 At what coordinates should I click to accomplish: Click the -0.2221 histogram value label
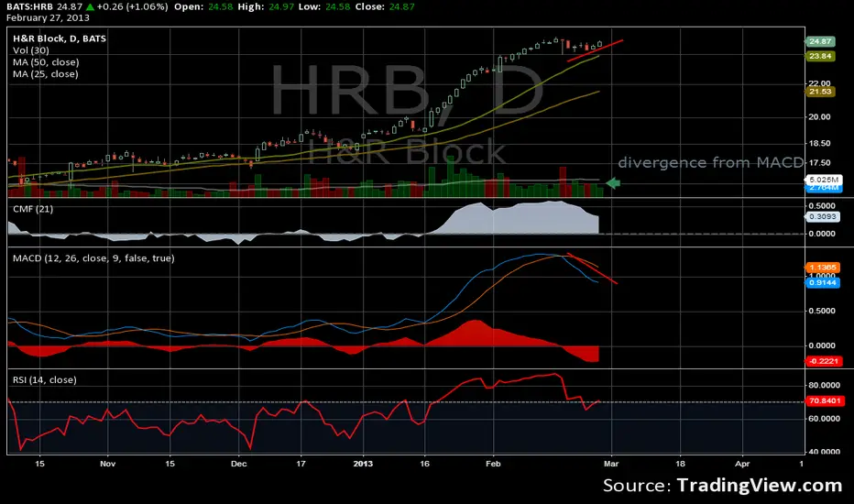(824, 361)
